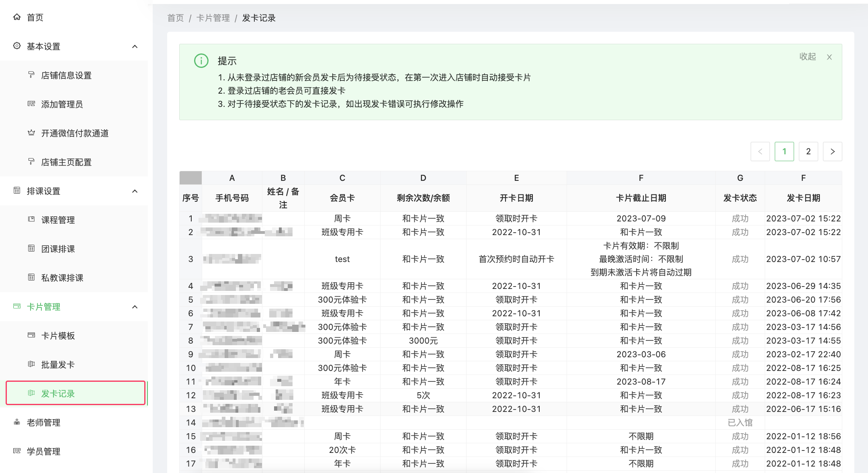Click the icon beside 店铺信息设置
Screen dimensions: 868x473
pos(31,75)
